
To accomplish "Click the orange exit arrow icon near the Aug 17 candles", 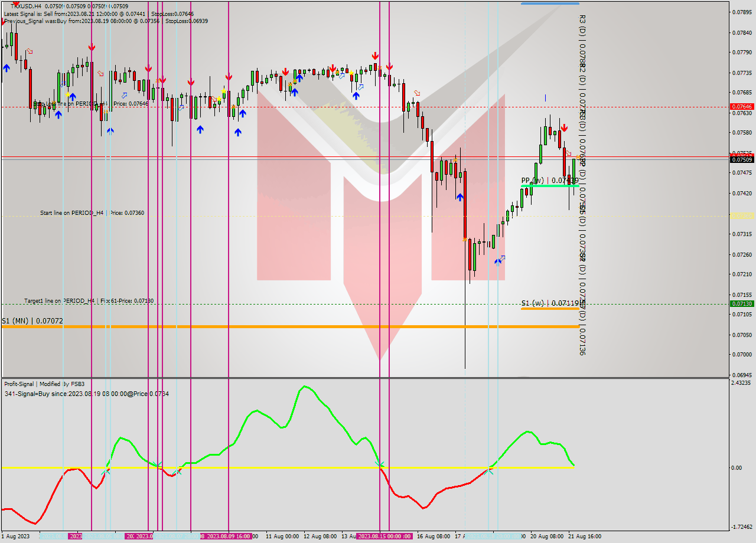I will [x=465, y=239].
